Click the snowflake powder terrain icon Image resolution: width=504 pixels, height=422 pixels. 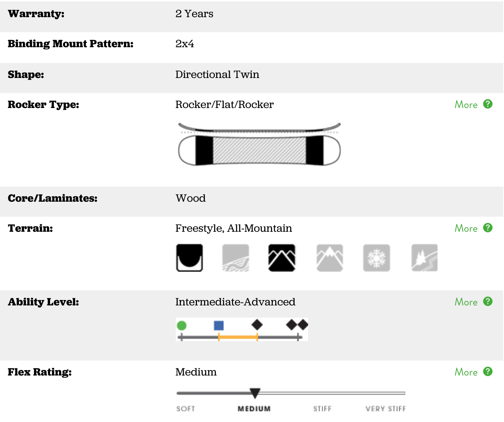tap(376, 258)
